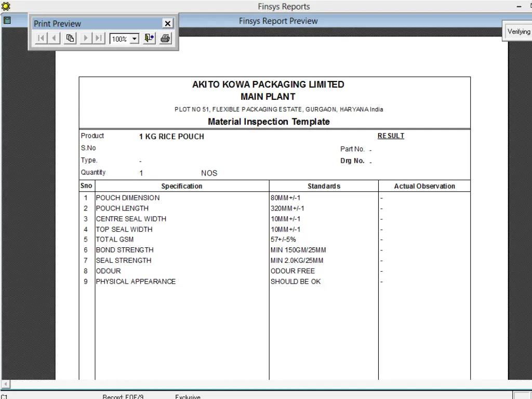This screenshot has height=399, width=532.
Task: Select the POUCH LENGTH specification
Action: [x=122, y=208]
